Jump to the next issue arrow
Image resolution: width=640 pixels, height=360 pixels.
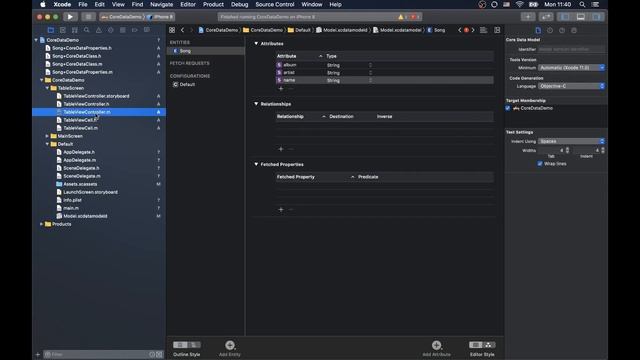473,30
